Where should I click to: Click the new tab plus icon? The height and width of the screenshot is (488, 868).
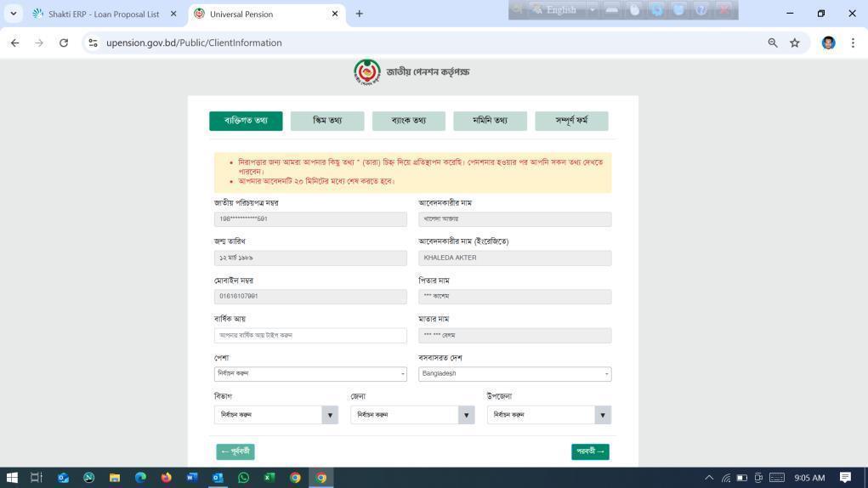359,14
